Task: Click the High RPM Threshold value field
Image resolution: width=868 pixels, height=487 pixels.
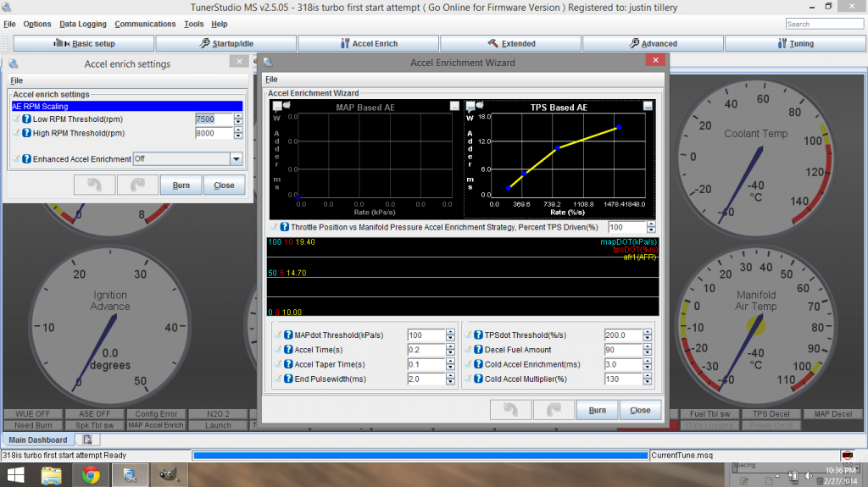Action: point(214,133)
